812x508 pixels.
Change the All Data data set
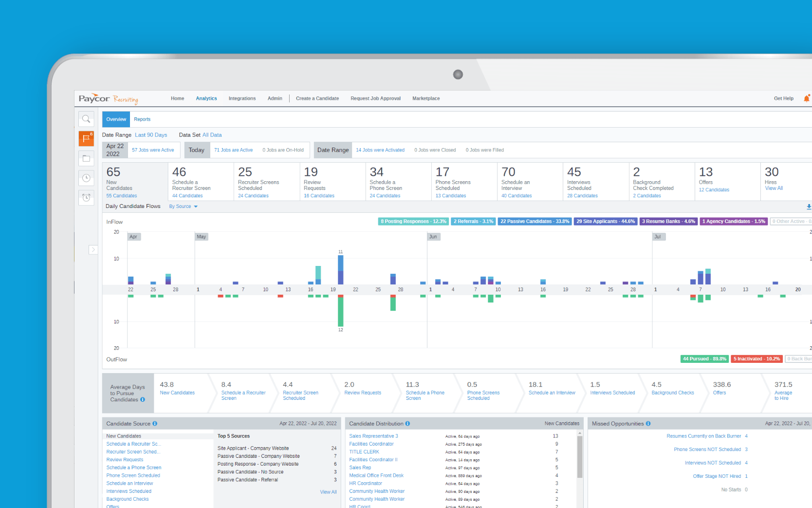212,135
